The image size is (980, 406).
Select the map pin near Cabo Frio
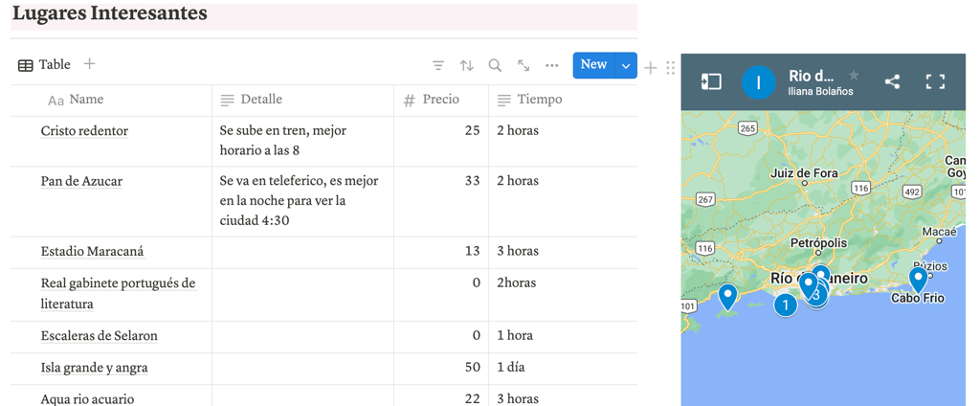(918, 279)
